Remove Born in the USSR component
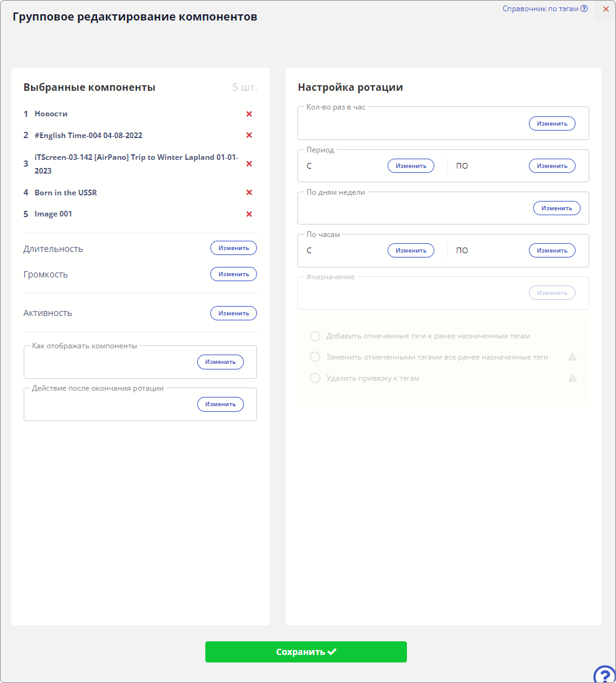 249,192
